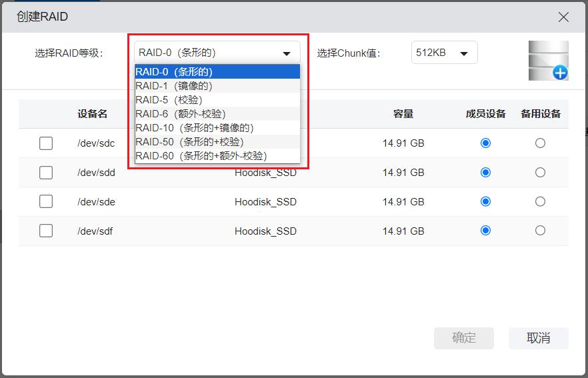The image size is (588, 378).
Task: Collapse the RAID level dropdown
Action: pyautogui.click(x=287, y=53)
